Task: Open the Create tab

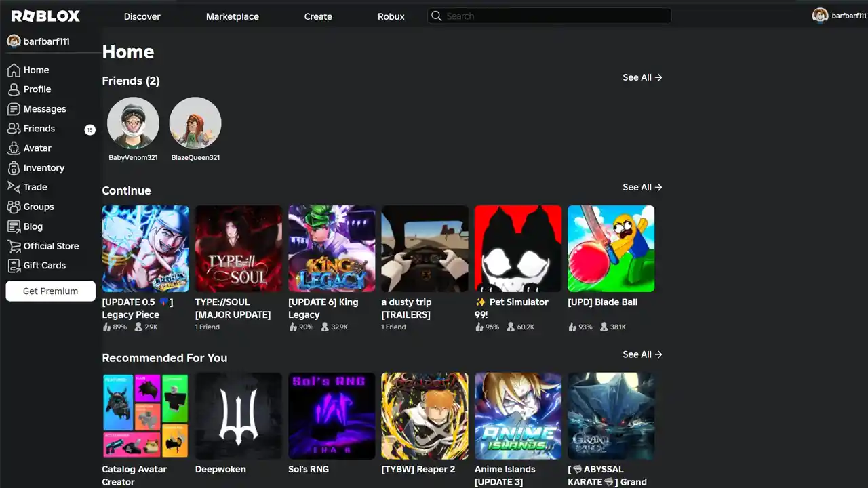Action: [317, 16]
